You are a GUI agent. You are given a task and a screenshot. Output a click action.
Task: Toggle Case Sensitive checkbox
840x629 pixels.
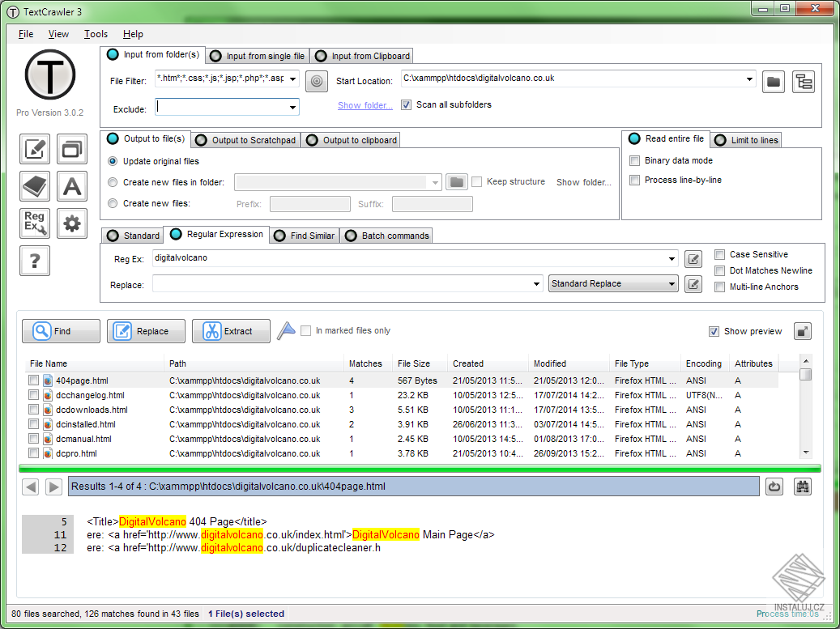720,255
